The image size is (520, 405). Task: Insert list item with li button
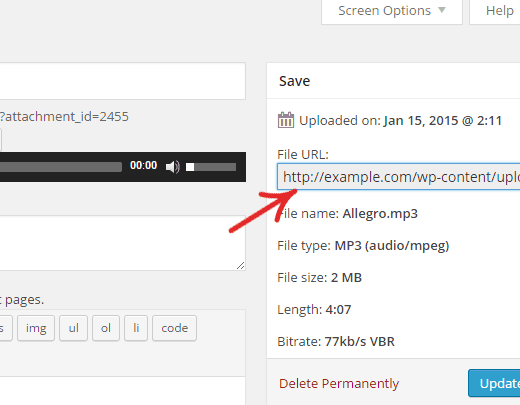pos(136,328)
